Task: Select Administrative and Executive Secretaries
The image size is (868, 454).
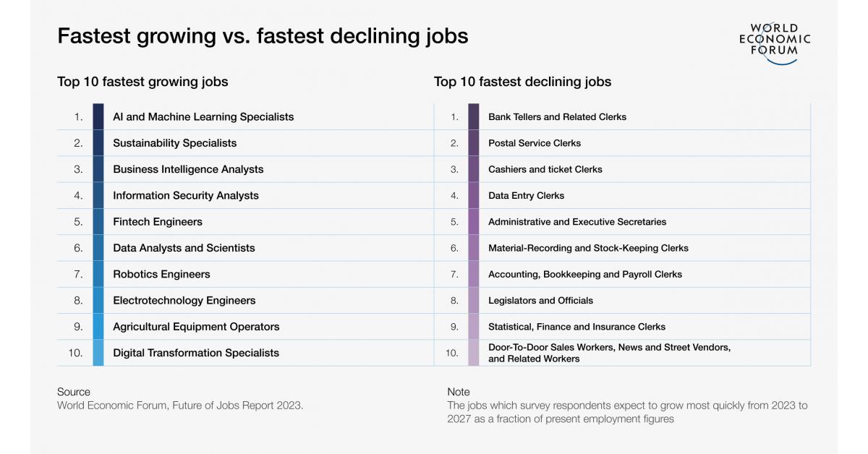Action: (577, 222)
